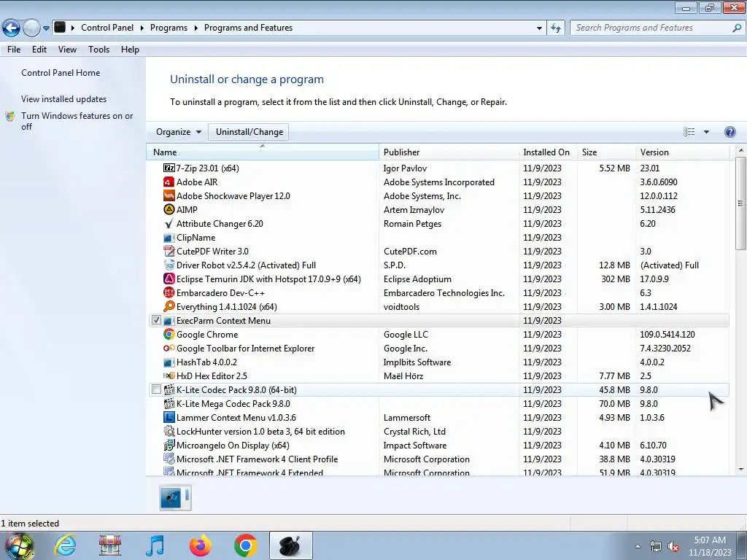Click the Uninstall/Change button
Screen dimensions: 747x560
[249, 132]
